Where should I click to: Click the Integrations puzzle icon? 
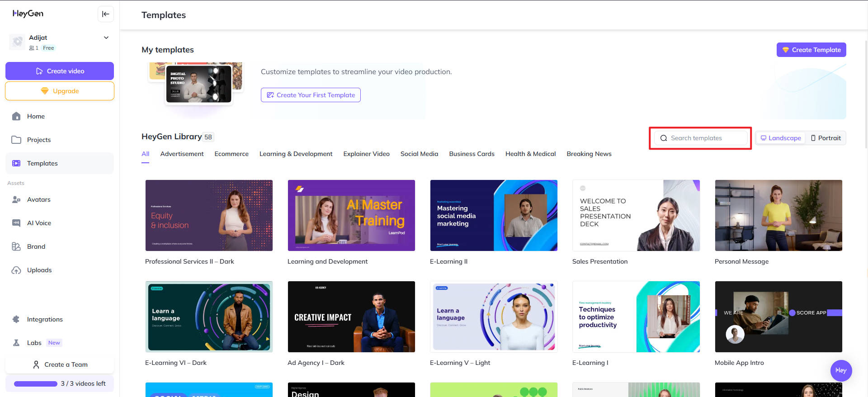coord(16,319)
